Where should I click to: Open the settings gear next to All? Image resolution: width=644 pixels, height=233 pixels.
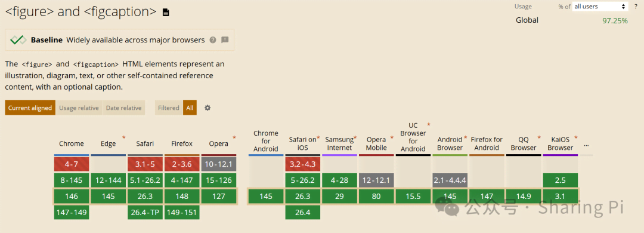[208, 108]
